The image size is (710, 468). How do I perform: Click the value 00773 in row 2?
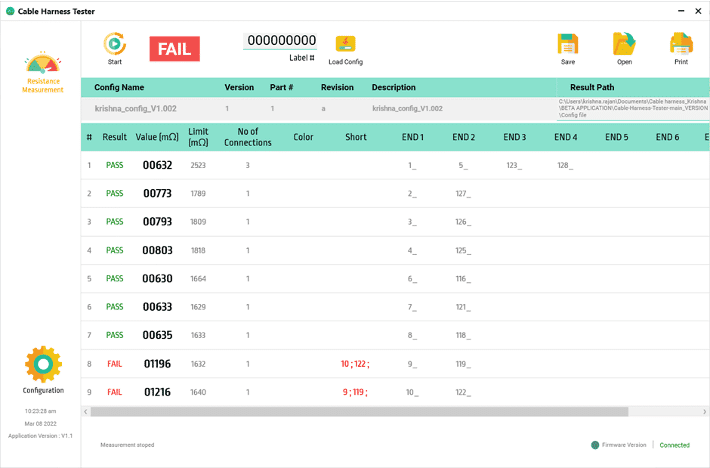(158, 194)
